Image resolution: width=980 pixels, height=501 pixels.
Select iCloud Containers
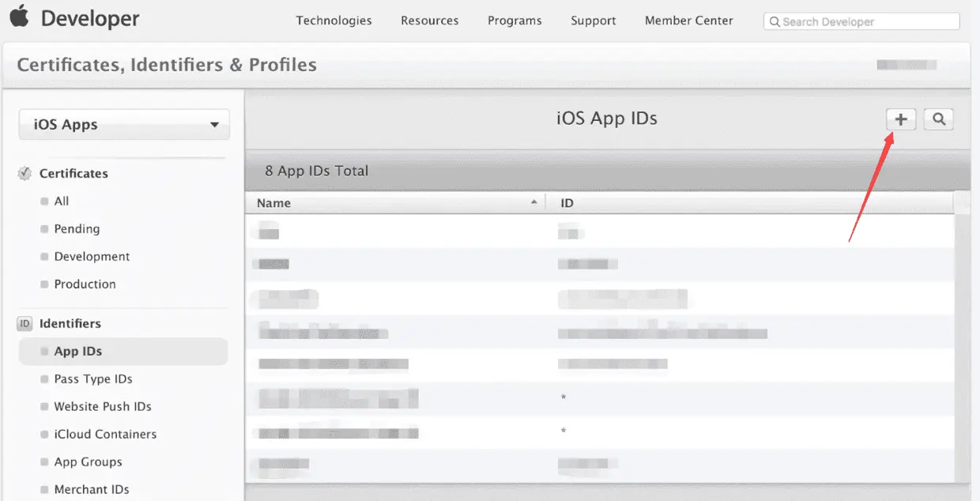105,435
